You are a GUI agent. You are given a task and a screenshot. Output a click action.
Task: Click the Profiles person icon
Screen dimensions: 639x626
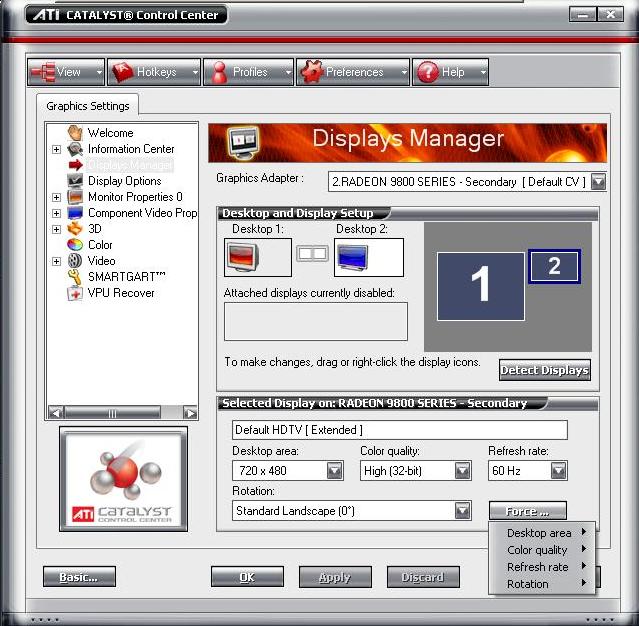[x=219, y=72]
